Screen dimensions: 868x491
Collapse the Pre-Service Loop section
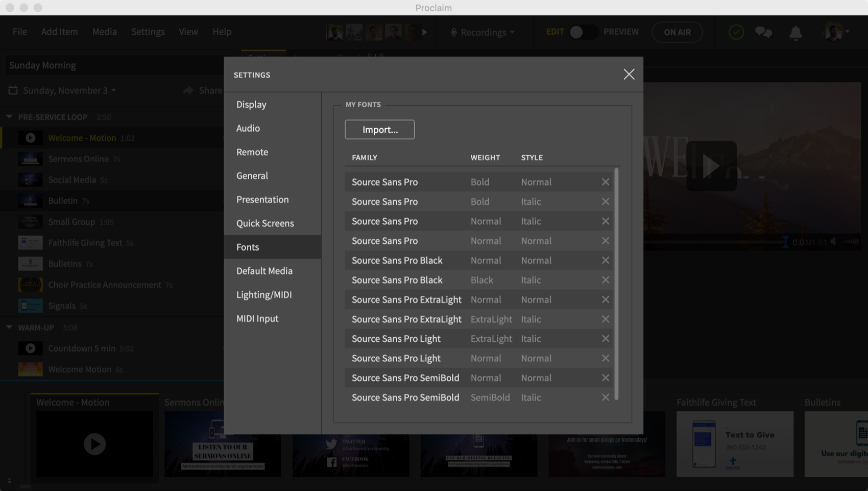pos(9,117)
